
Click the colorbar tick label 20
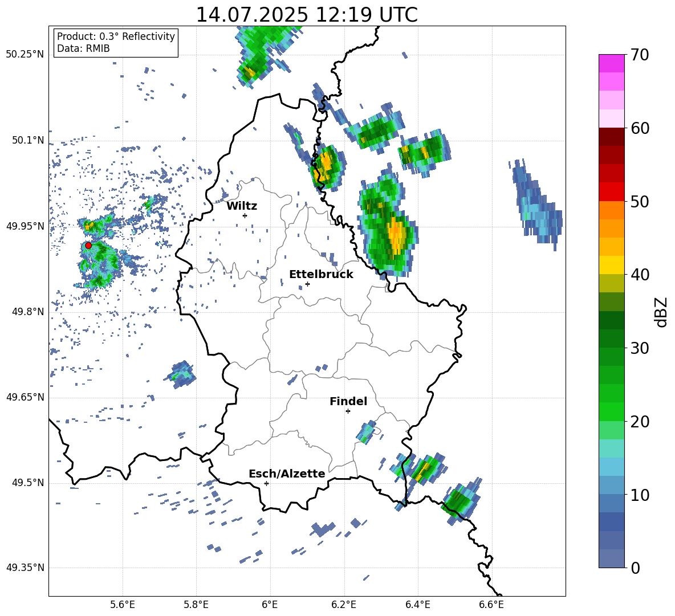pos(640,421)
